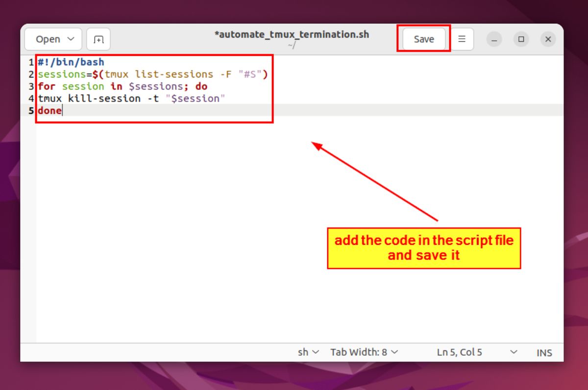
Task: Toggle the INS insert mode indicator
Action: point(544,352)
